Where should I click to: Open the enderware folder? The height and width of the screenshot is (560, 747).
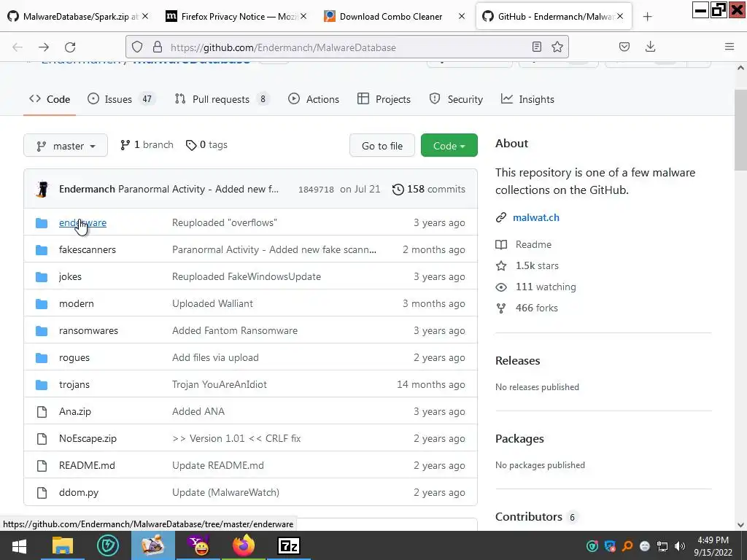pos(83,222)
